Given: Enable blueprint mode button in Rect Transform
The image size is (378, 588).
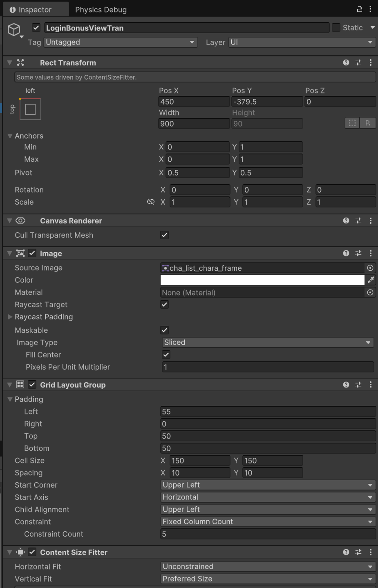Looking at the screenshot, I should point(352,123).
